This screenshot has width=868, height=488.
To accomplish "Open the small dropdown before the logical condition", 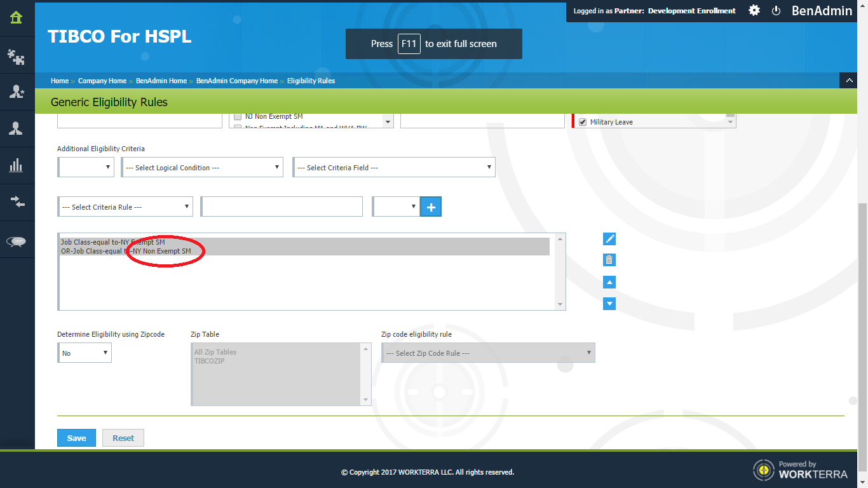I will [x=86, y=167].
